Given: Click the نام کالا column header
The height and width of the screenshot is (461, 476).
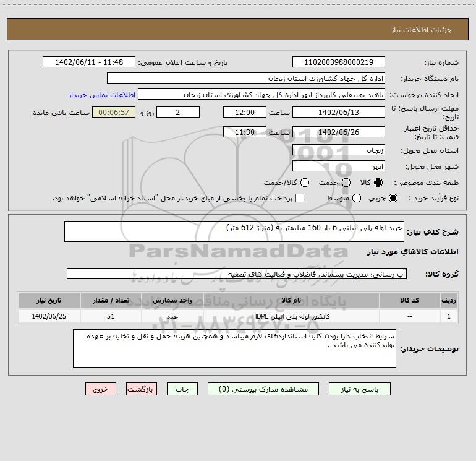Looking at the screenshot, I should click(291, 301).
